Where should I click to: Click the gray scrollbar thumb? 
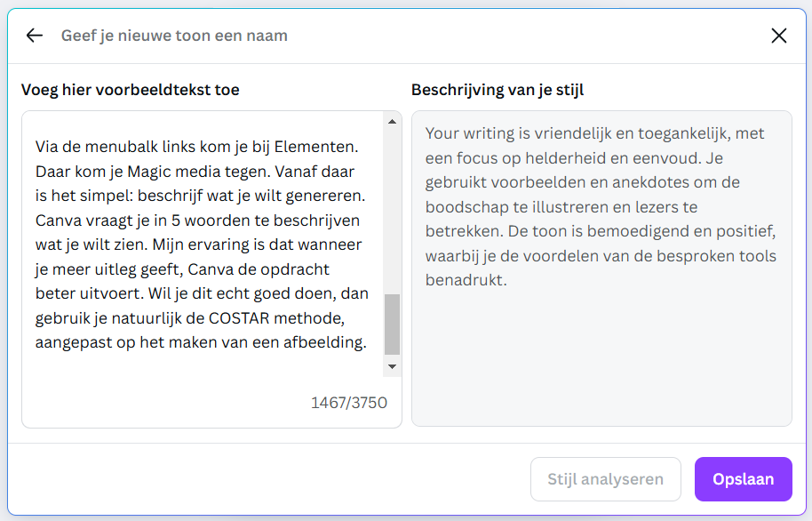(392, 325)
